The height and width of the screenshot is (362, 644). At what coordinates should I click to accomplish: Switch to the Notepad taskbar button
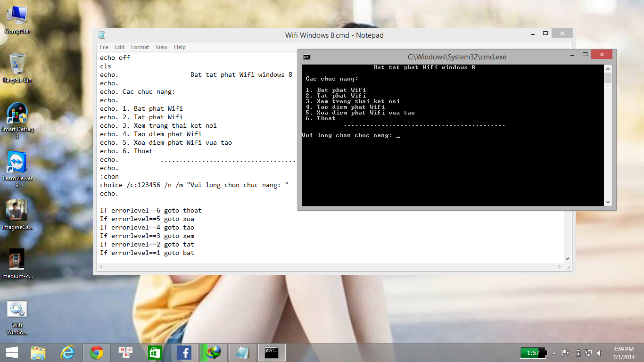pos(243,353)
